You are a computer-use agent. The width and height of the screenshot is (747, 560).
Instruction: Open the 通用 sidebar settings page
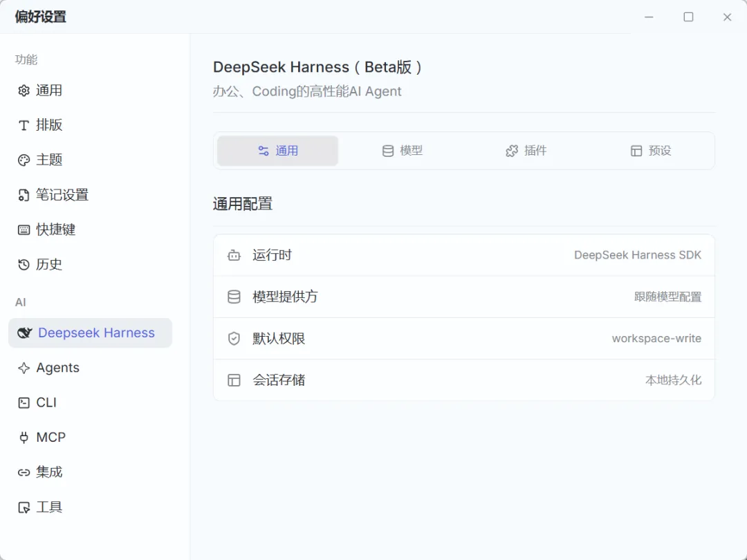[90, 91]
